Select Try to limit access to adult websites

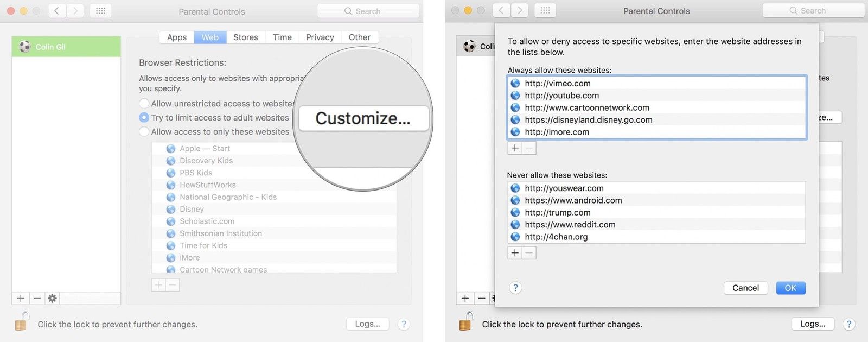pos(144,118)
